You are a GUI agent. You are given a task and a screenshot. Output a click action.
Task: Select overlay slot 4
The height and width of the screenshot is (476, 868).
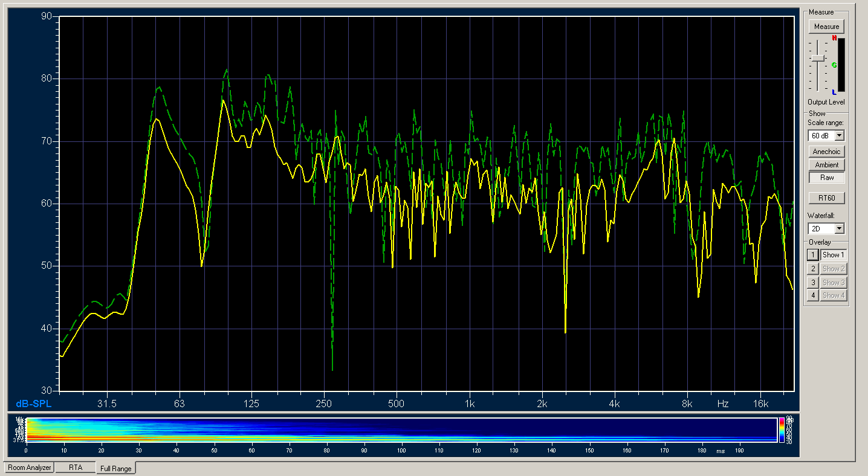(x=813, y=295)
